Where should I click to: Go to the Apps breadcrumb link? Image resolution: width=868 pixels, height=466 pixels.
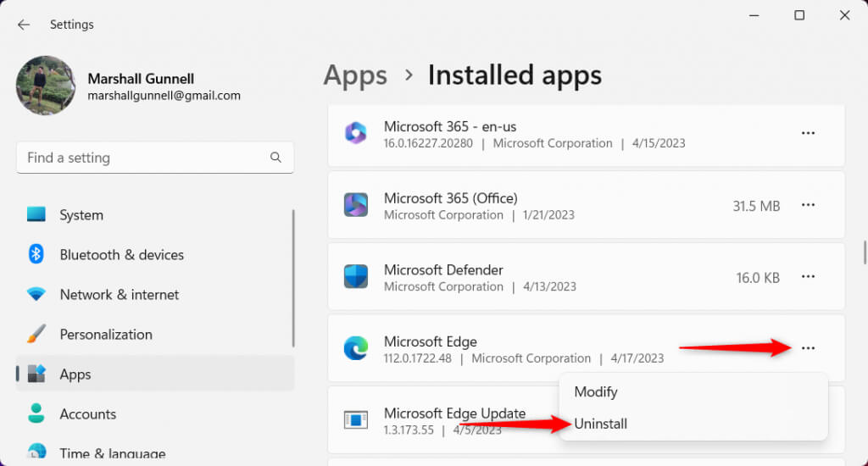click(355, 75)
